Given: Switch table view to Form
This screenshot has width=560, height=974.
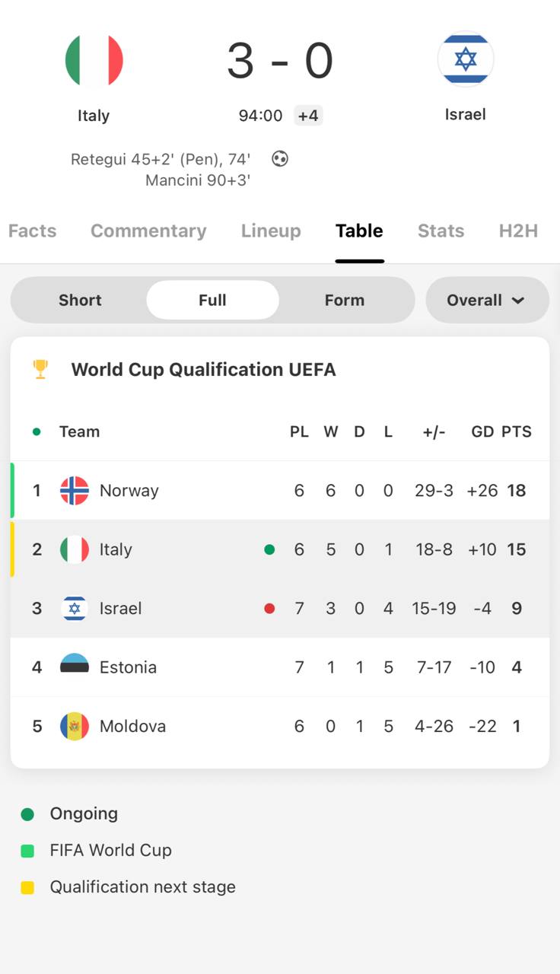Looking at the screenshot, I should (344, 300).
